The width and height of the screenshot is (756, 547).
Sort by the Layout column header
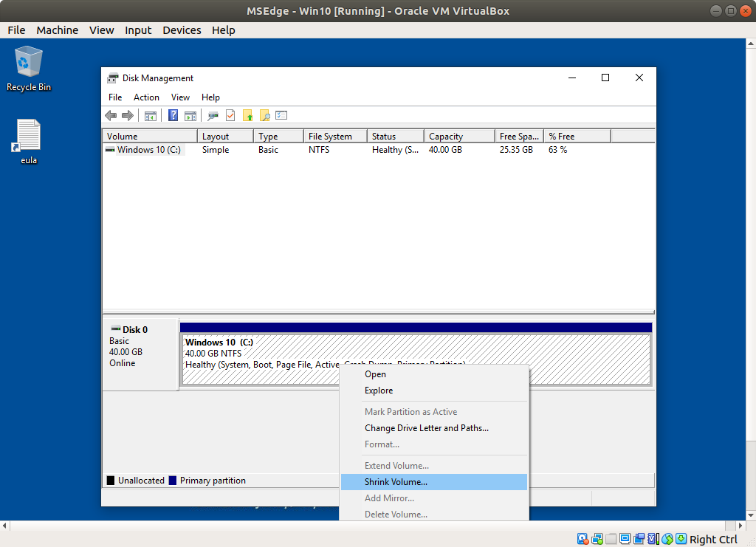click(226, 137)
